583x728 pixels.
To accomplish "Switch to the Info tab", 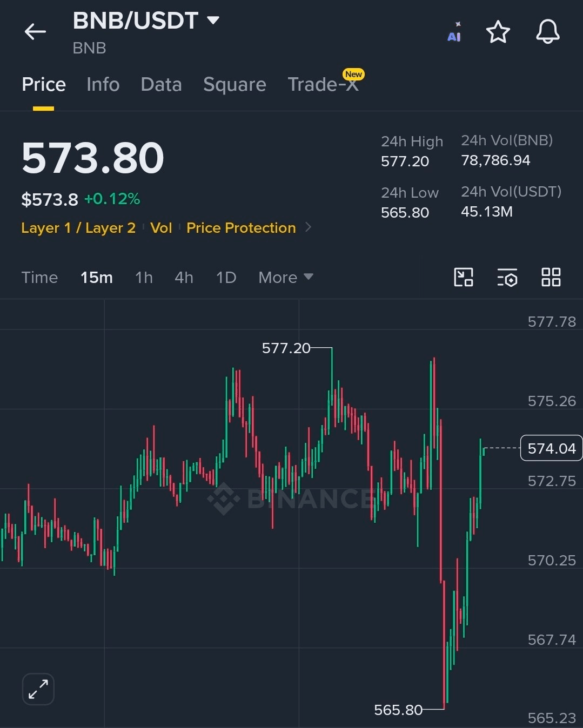I will click(103, 84).
